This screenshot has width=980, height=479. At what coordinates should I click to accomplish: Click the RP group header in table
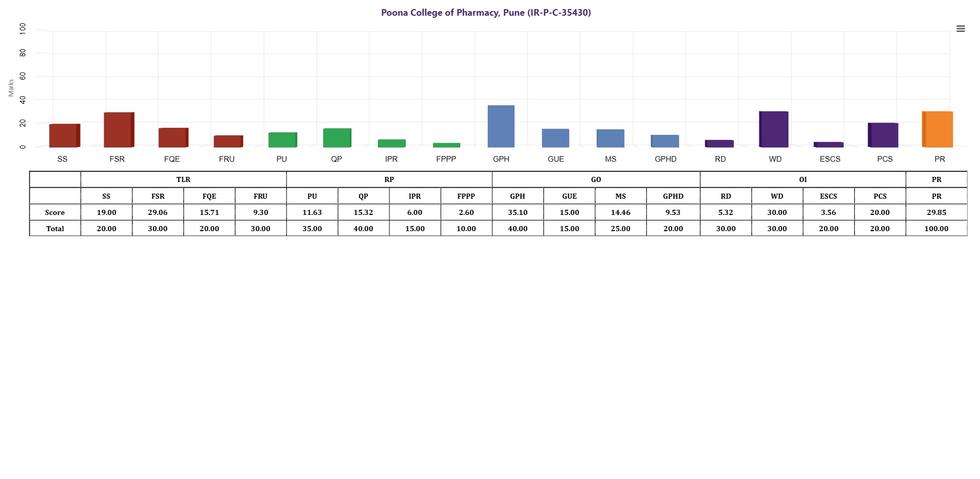click(389, 179)
